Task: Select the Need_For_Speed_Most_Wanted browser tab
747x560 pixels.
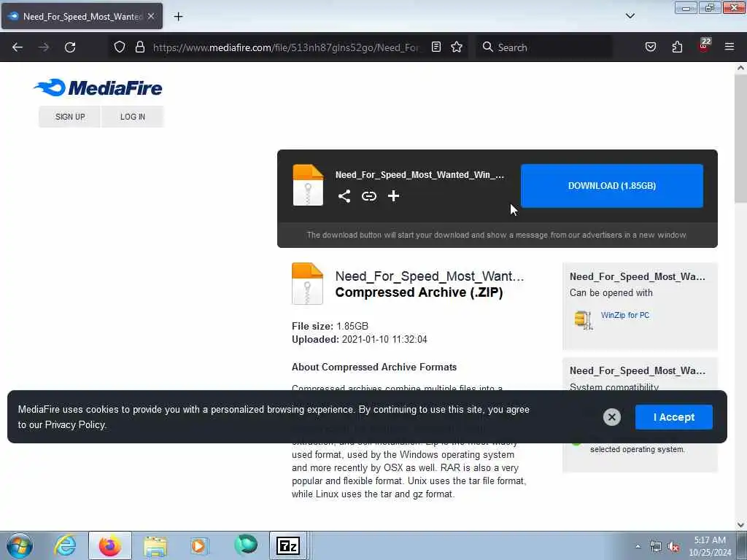Action: 82,16
